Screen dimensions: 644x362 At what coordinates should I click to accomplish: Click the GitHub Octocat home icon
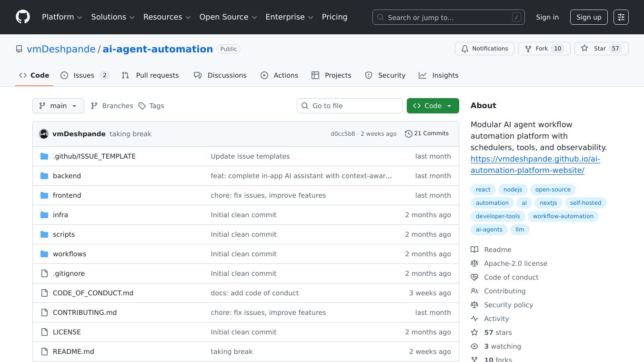click(22, 17)
